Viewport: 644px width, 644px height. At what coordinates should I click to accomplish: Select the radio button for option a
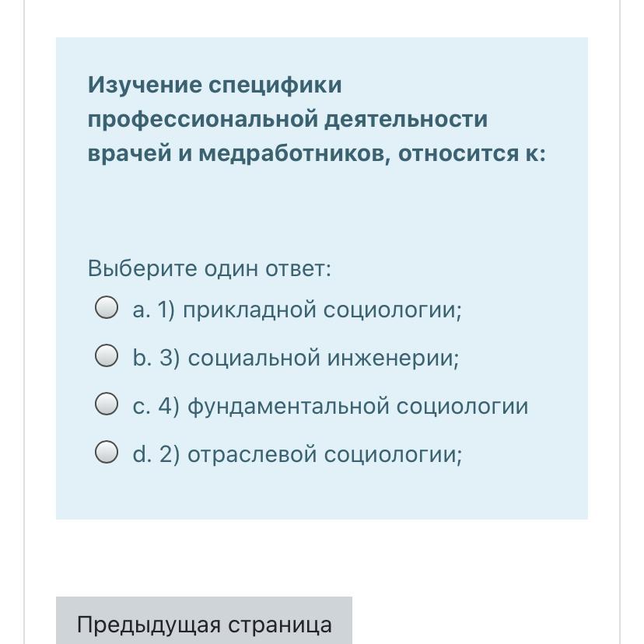coord(107,309)
